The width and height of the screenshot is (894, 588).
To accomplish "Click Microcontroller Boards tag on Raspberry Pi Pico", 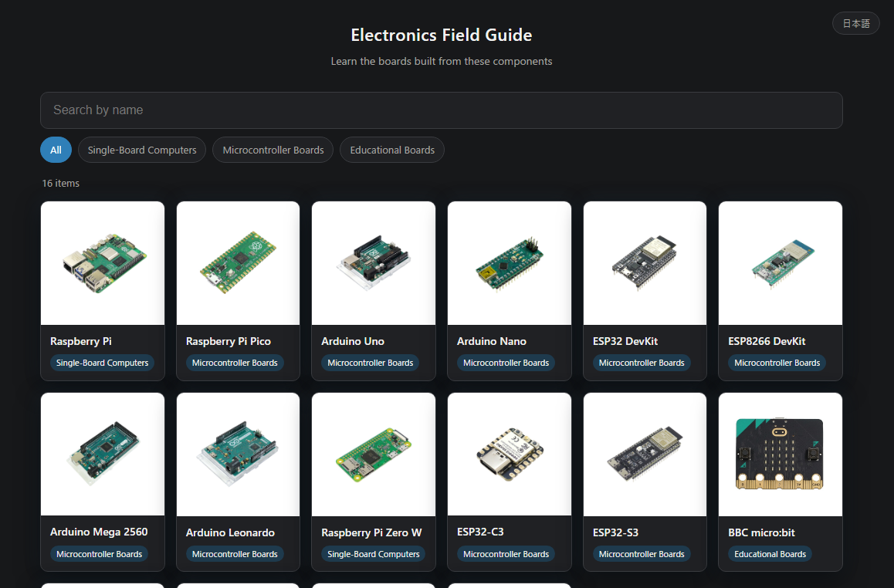I will tap(235, 363).
